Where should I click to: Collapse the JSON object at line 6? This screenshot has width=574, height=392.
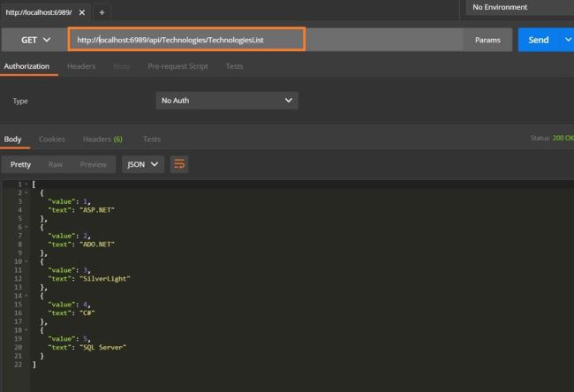(26, 227)
